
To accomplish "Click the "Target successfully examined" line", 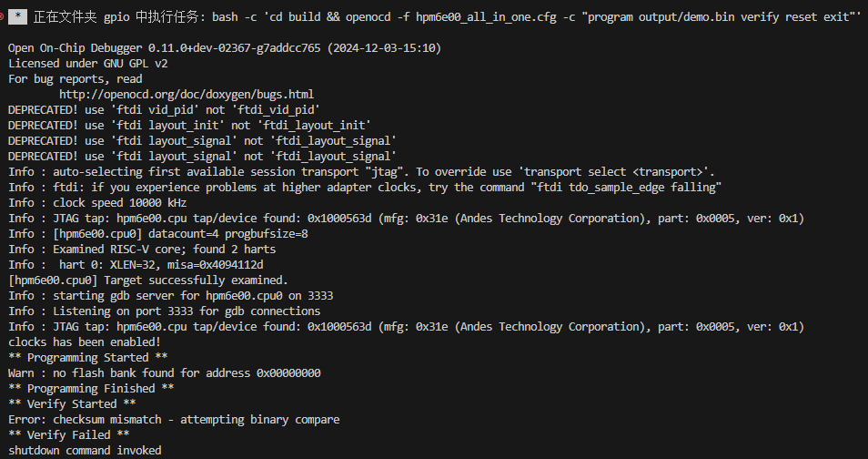I will click(x=147, y=280).
